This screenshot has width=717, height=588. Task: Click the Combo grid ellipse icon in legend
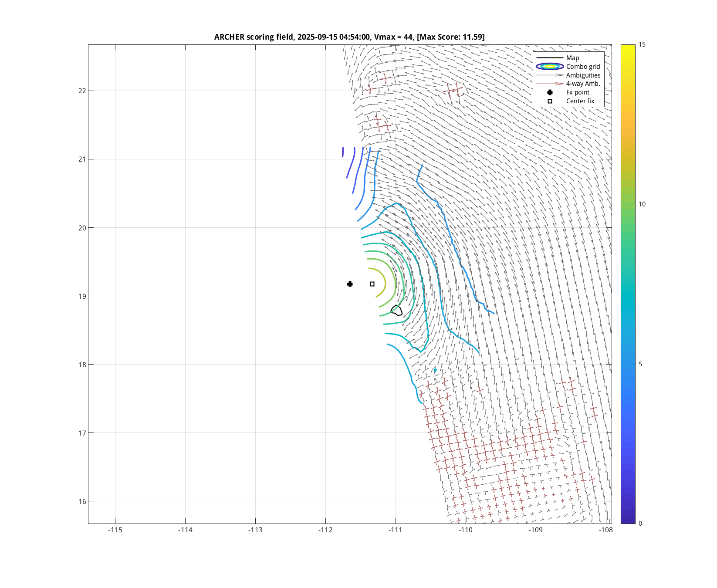pyautogui.click(x=550, y=67)
